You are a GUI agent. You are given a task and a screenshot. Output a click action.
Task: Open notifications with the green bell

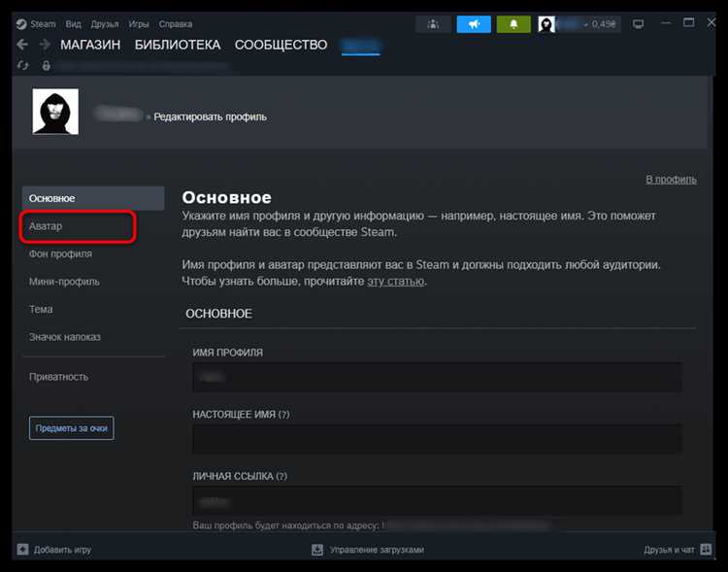tap(513, 24)
